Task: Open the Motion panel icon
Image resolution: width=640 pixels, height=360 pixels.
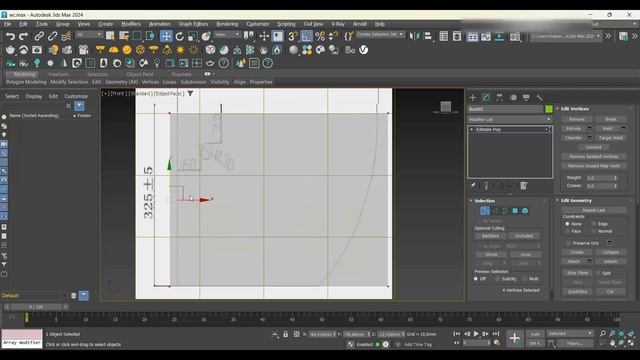Action: 513,98
